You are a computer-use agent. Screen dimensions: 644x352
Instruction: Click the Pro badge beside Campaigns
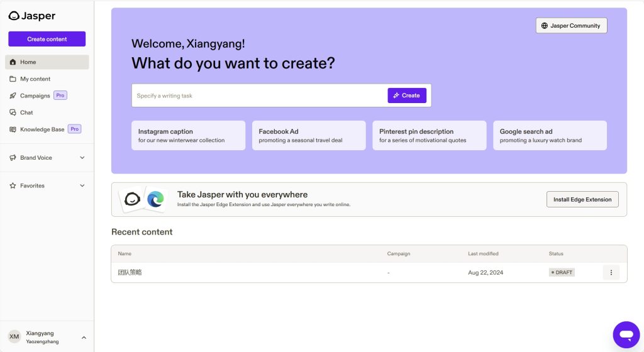[x=60, y=95]
